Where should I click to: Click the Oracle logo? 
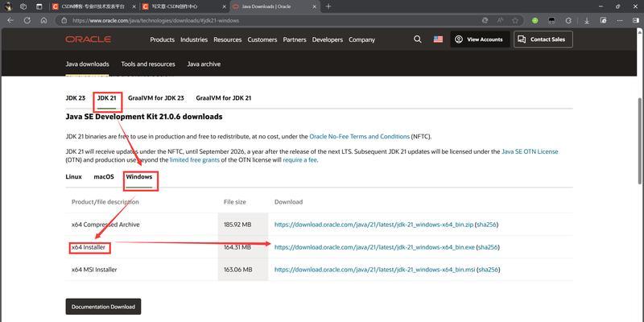click(88, 39)
